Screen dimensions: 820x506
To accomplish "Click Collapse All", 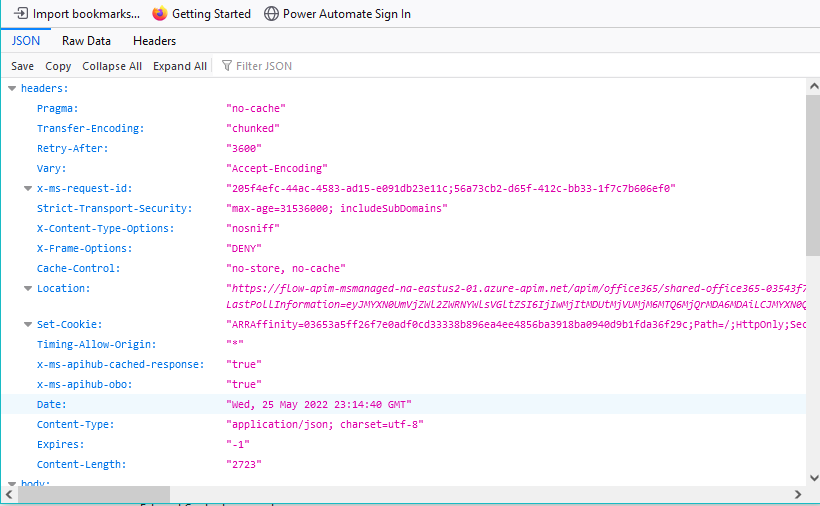I will (112, 66).
